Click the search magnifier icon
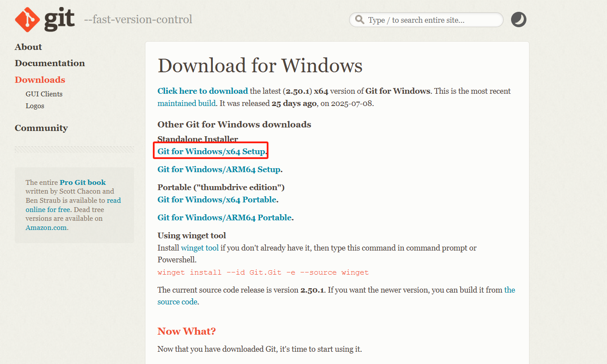 tap(360, 20)
